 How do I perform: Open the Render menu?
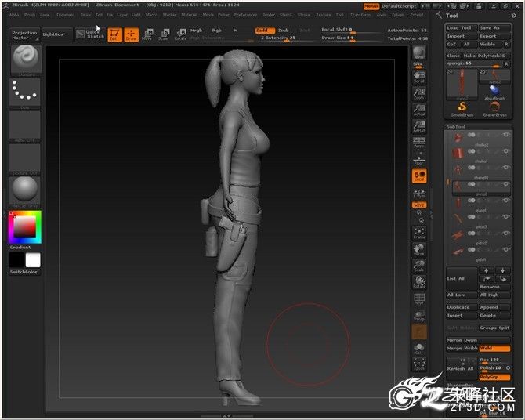tap(269, 15)
